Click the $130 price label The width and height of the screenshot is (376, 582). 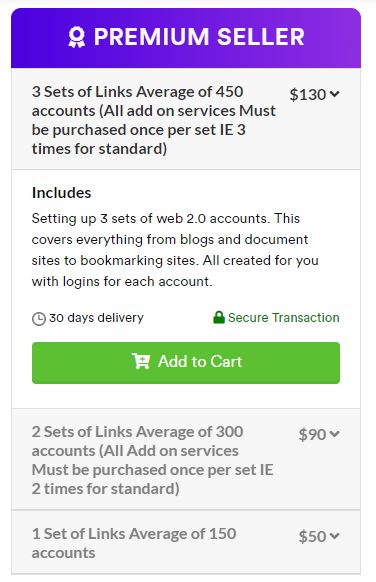(308, 95)
